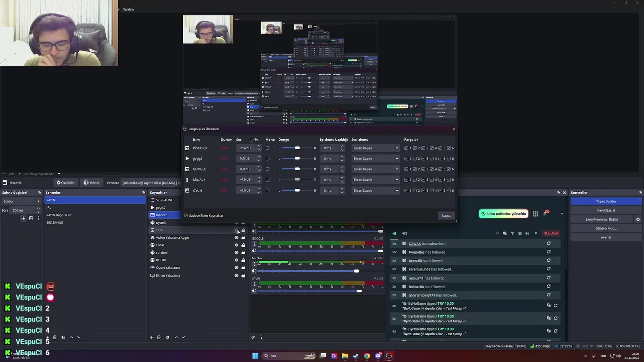Open Ses İzleme dropdown for Mic/Aux

(x=376, y=179)
